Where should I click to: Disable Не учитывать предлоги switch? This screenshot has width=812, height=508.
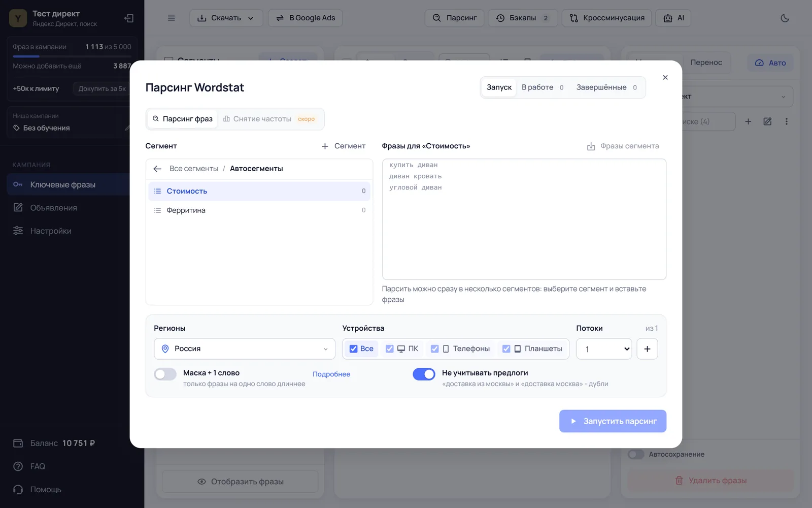point(424,374)
